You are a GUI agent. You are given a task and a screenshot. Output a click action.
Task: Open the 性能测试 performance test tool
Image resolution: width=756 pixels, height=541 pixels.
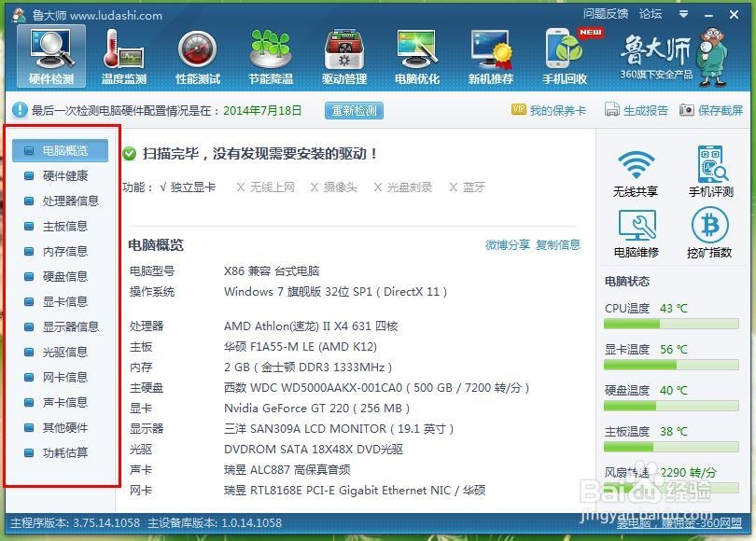[197, 54]
